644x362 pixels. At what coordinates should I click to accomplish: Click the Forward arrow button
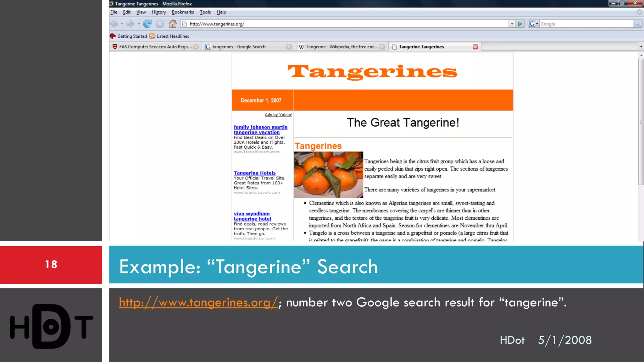click(130, 24)
